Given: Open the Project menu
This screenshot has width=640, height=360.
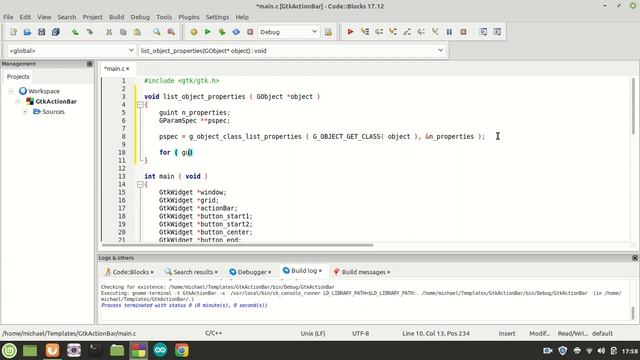Looking at the screenshot, I should (x=93, y=17).
